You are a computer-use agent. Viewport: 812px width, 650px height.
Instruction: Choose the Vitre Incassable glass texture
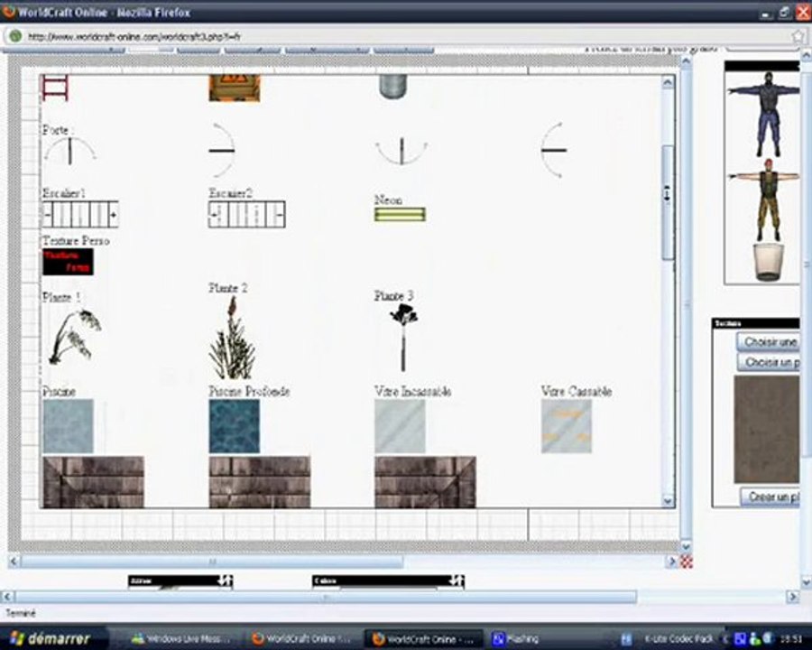pos(400,426)
